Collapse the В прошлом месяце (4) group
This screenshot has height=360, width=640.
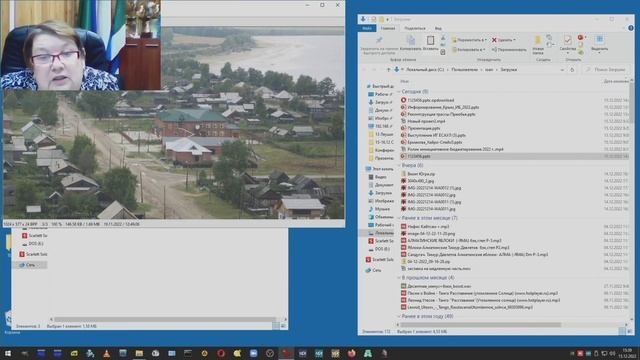point(399,278)
